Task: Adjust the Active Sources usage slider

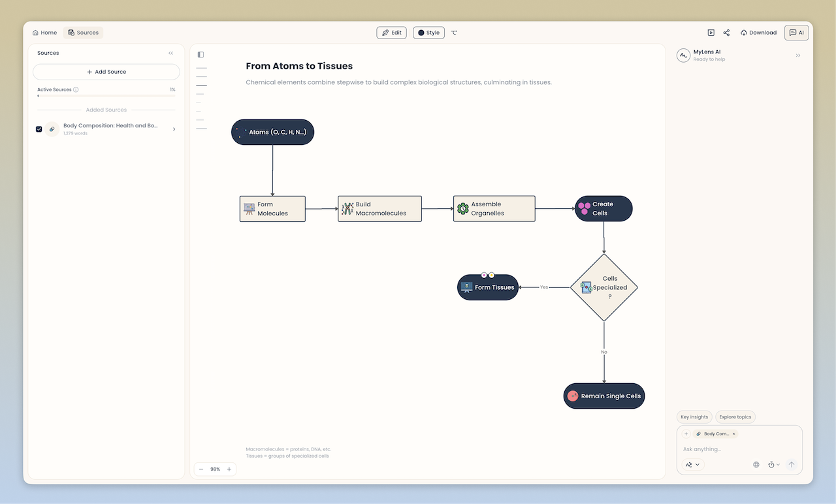Action: click(x=106, y=97)
